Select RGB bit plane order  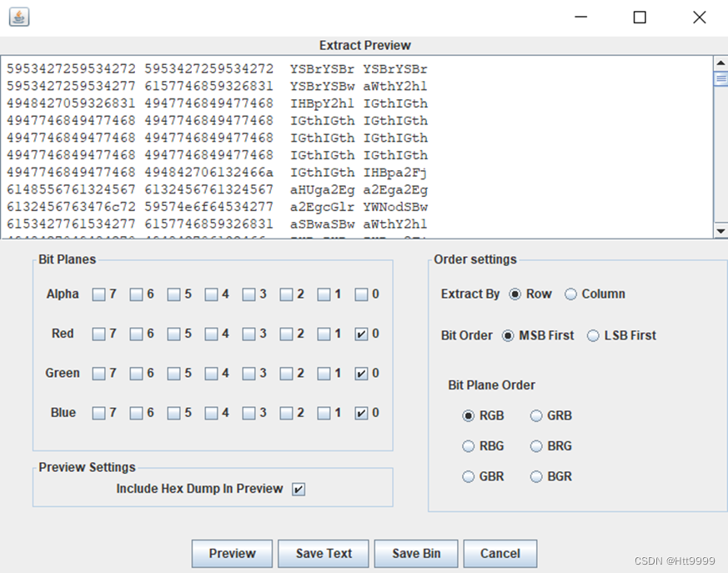tap(468, 415)
